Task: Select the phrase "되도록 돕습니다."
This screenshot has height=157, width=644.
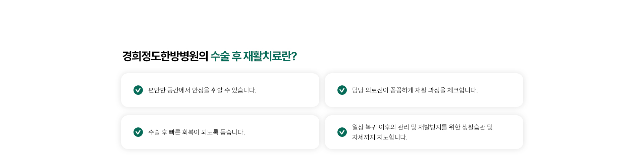Action: (x=223, y=132)
